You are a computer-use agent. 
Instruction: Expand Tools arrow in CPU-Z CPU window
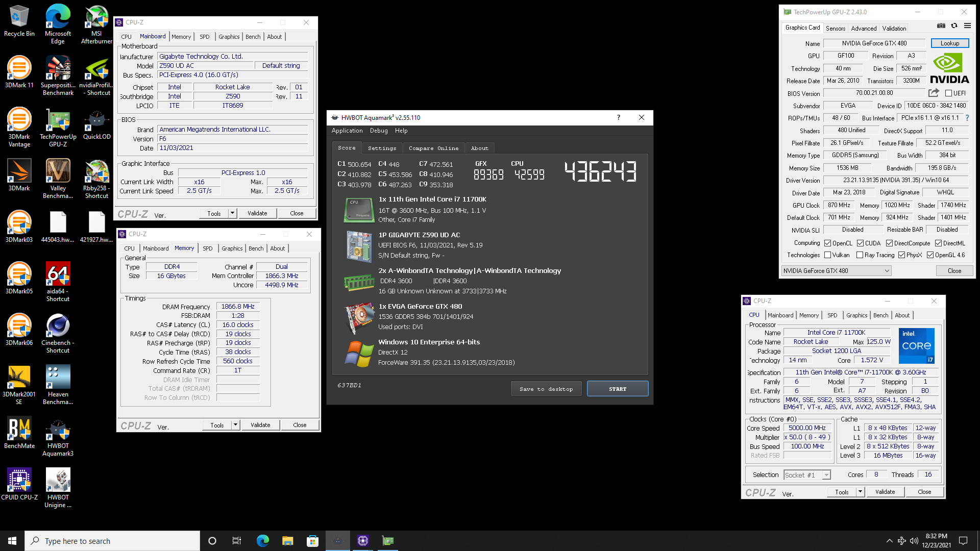tap(861, 492)
